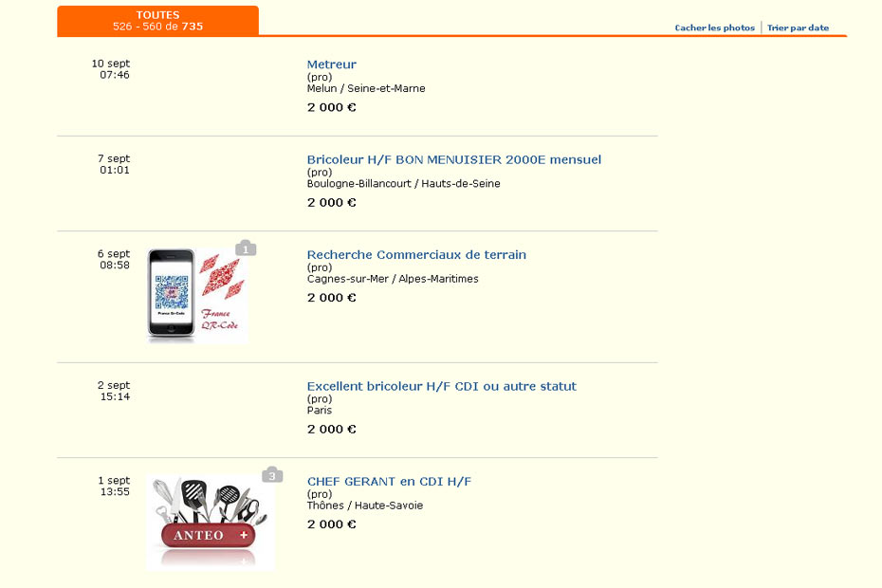Click the 10 sept 07:46 date
The width and height of the screenshot is (882, 588).
(x=112, y=69)
